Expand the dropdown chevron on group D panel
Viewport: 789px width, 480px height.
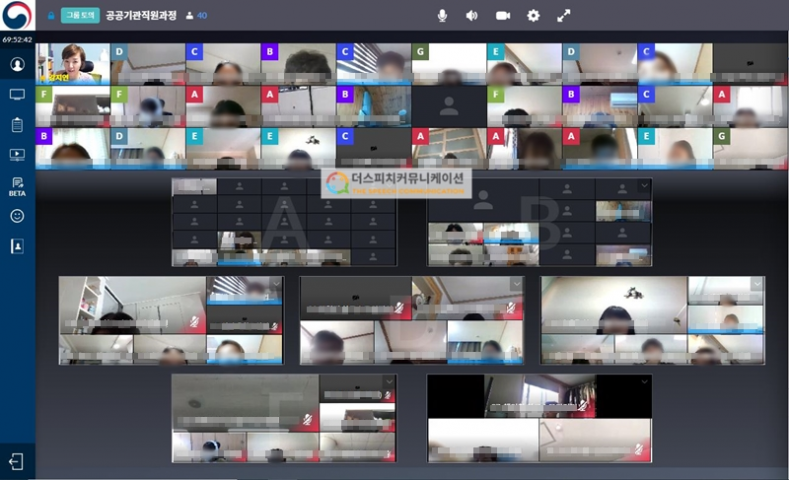[517, 284]
